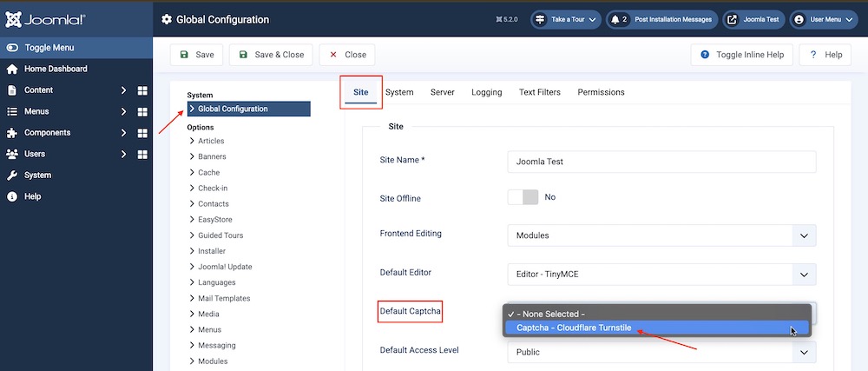Switch to the Text Filters tab
Screen dimensions: 868x371
(539, 92)
